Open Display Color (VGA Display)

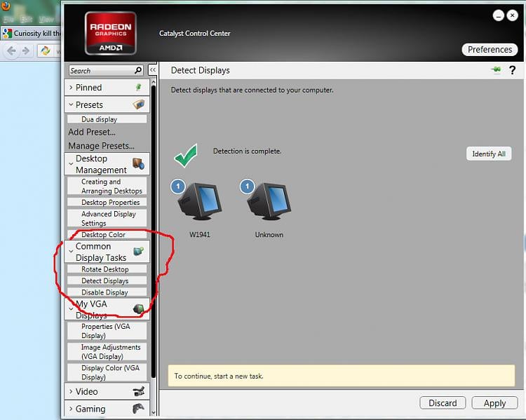(x=107, y=372)
